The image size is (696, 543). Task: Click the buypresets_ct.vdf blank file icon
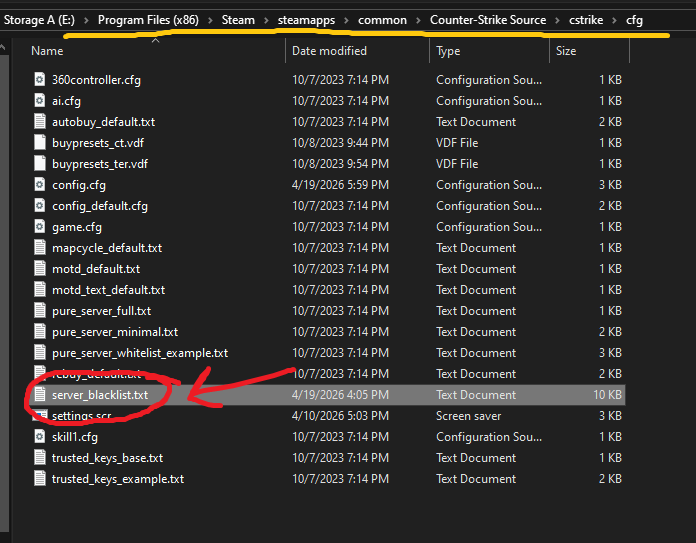[x=40, y=143]
